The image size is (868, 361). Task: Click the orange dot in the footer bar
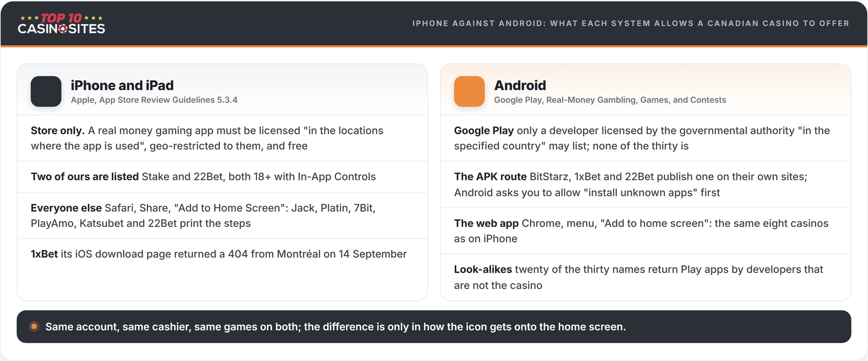point(34,326)
